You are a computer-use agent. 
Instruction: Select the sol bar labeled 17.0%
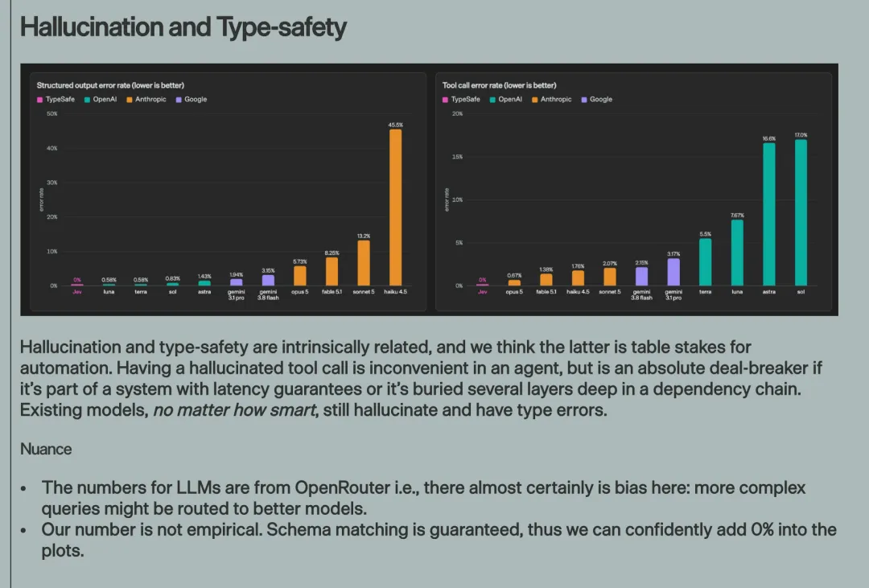(x=801, y=213)
